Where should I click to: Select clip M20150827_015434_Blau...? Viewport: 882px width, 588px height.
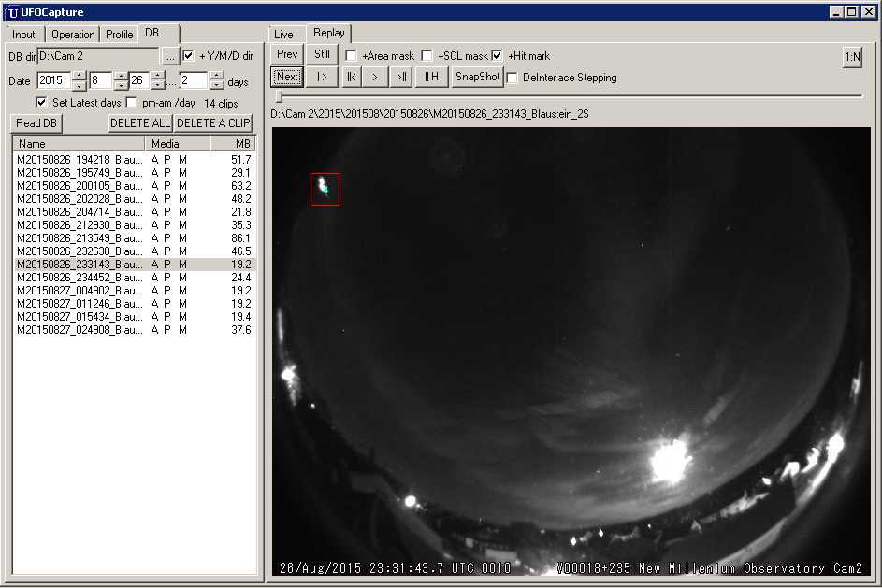point(135,317)
